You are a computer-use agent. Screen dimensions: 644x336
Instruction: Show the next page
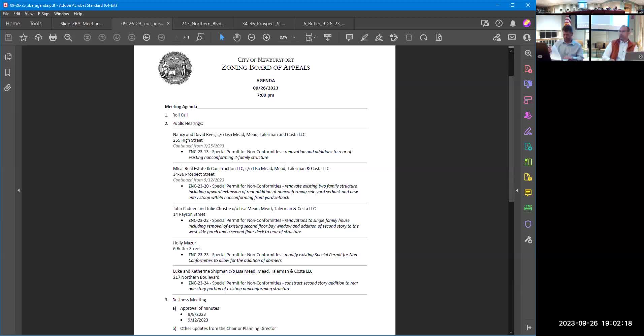[x=117, y=37]
